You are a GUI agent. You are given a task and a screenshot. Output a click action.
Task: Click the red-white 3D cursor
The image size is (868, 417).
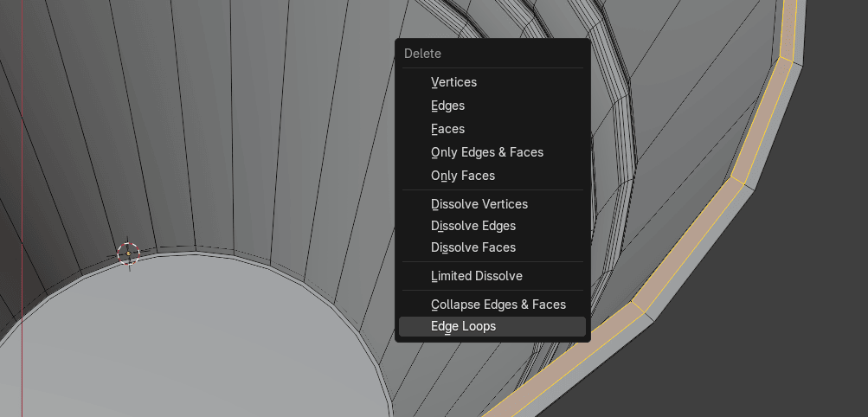pyautogui.click(x=128, y=253)
